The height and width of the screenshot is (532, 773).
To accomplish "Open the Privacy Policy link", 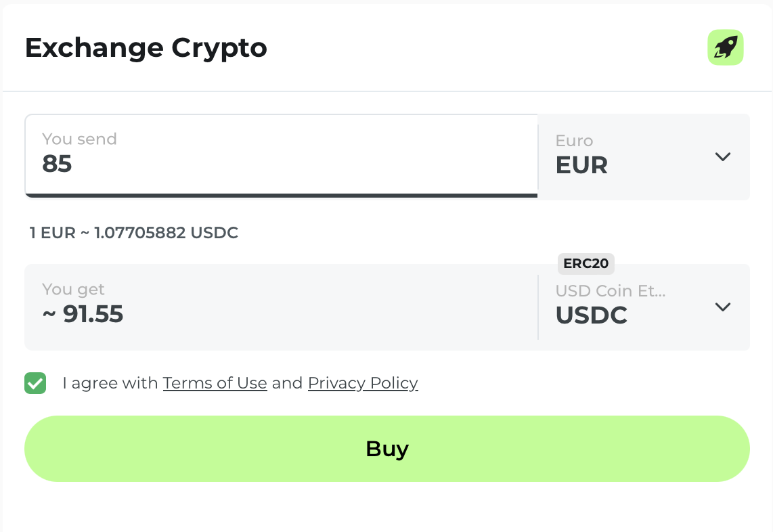I will click(363, 383).
